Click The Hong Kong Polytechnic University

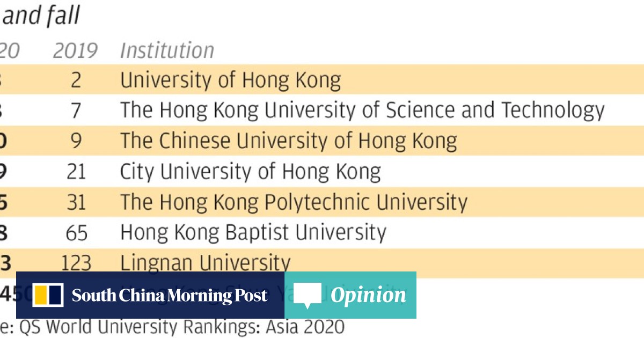click(294, 202)
